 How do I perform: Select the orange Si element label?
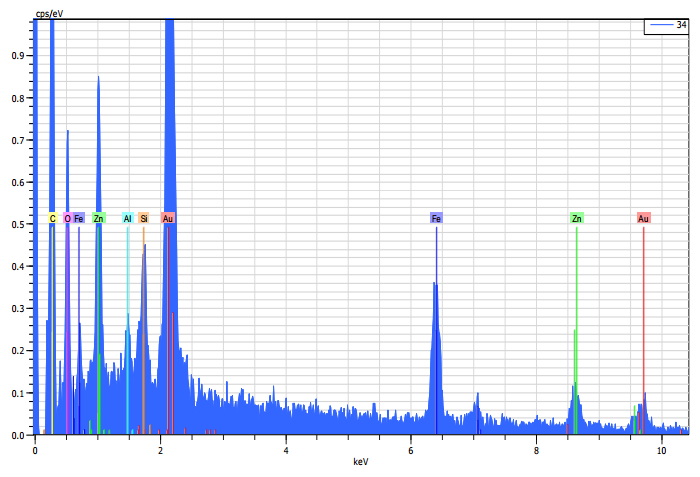click(144, 218)
